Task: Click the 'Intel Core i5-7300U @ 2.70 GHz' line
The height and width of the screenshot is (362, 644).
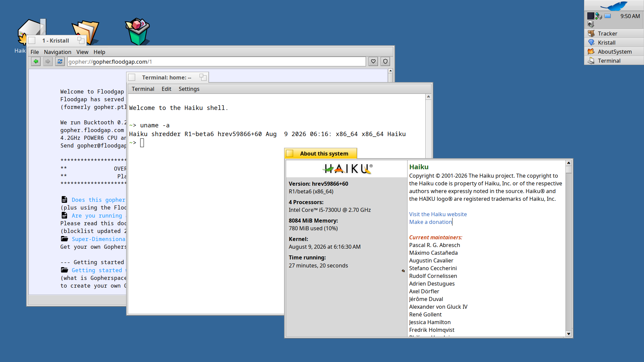Action: point(330,210)
